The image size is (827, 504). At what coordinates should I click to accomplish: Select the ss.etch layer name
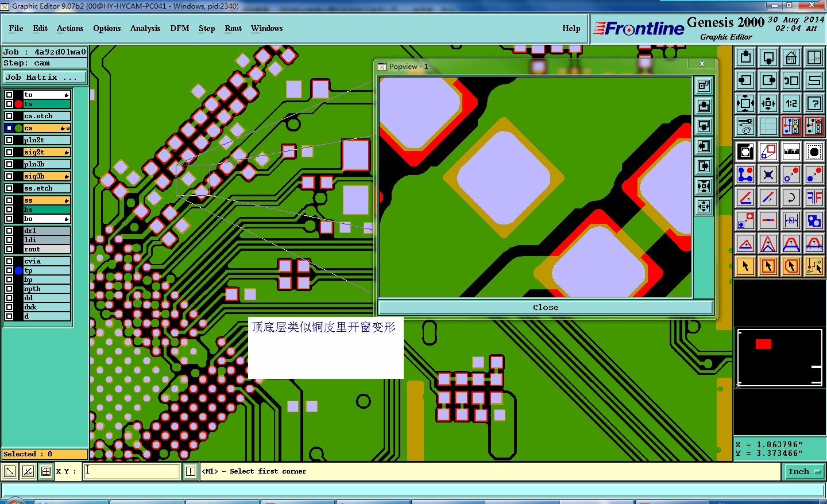[47, 188]
